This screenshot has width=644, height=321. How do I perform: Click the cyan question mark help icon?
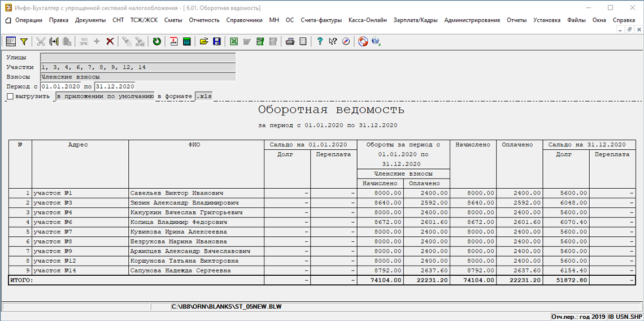320,41
